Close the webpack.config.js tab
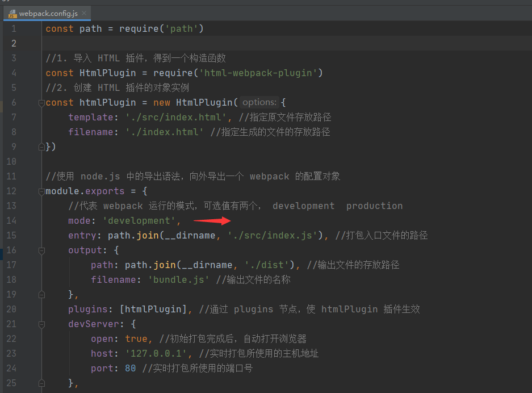 point(84,13)
